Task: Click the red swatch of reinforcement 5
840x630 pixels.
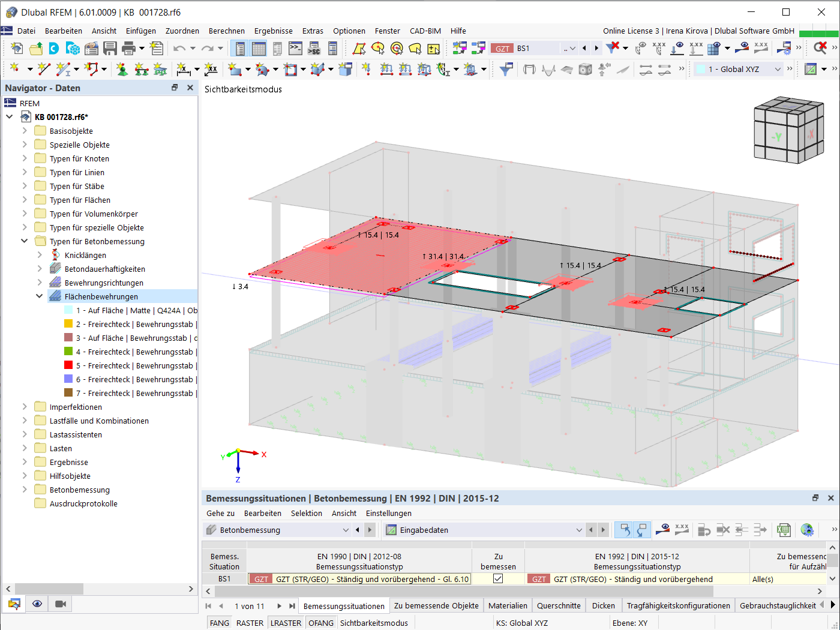Action: click(x=68, y=365)
